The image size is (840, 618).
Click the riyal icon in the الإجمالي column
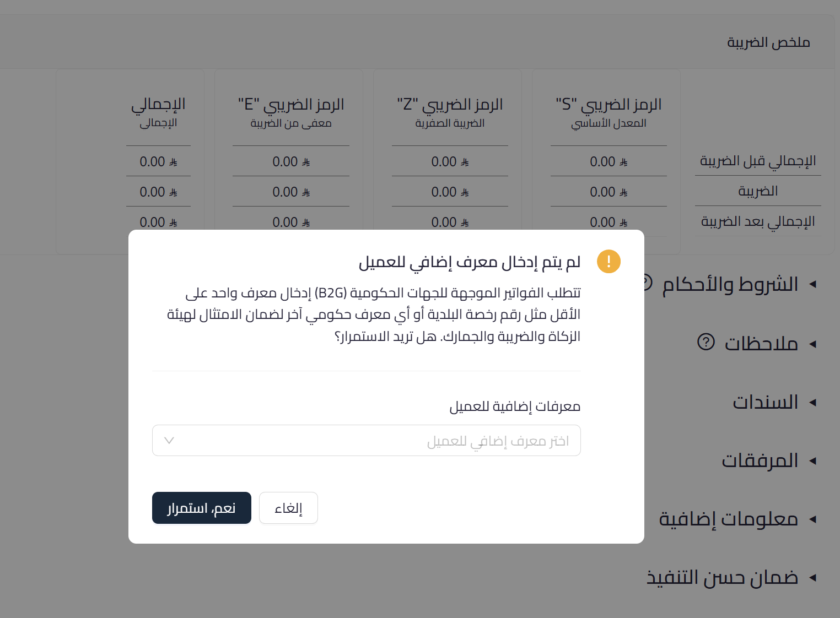click(174, 161)
